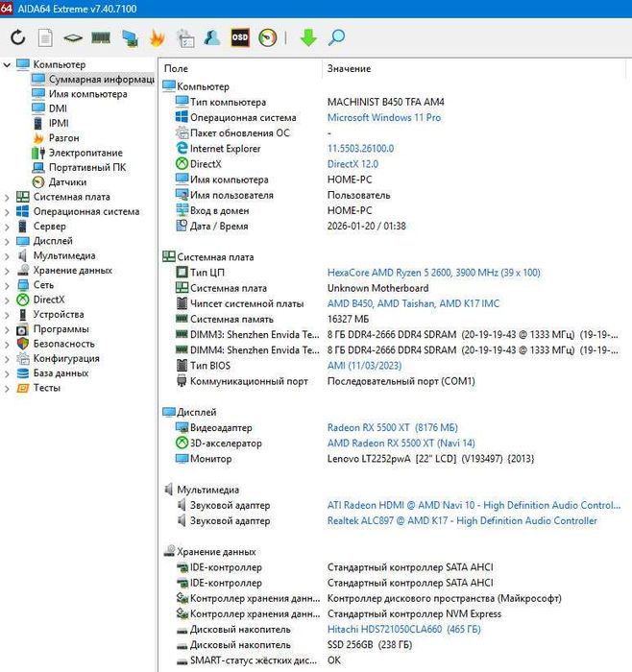Open the OSD panel icon
This screenshot has height=672, width=632.
pos(240,37)
